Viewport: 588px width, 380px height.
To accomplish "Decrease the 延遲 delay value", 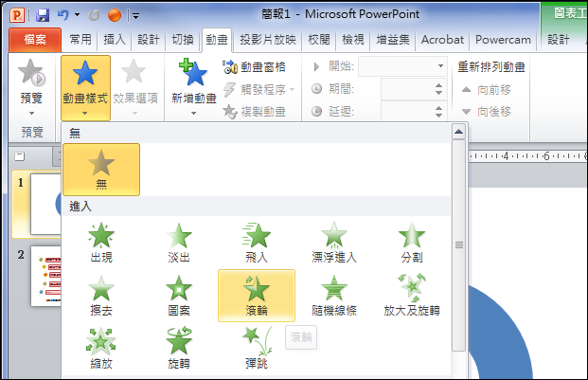I will pyautogui.click(x=438, y=115).
